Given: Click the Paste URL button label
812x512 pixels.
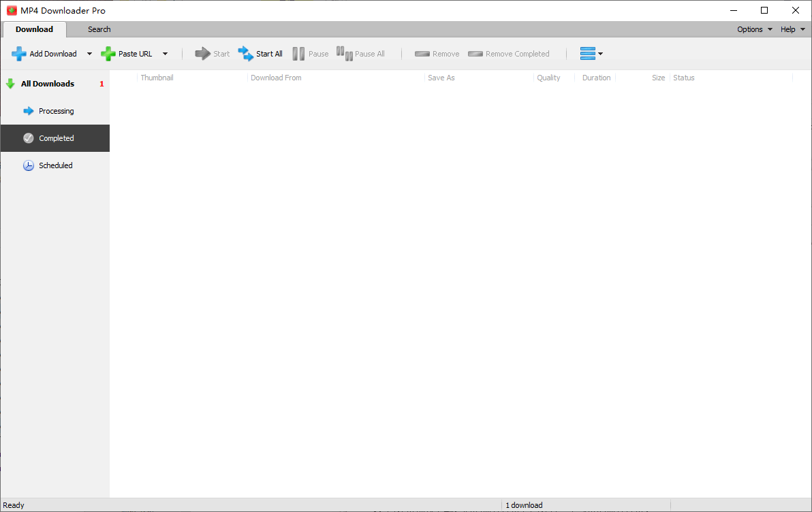Looking at the screenshot, I should pos(135,54).
